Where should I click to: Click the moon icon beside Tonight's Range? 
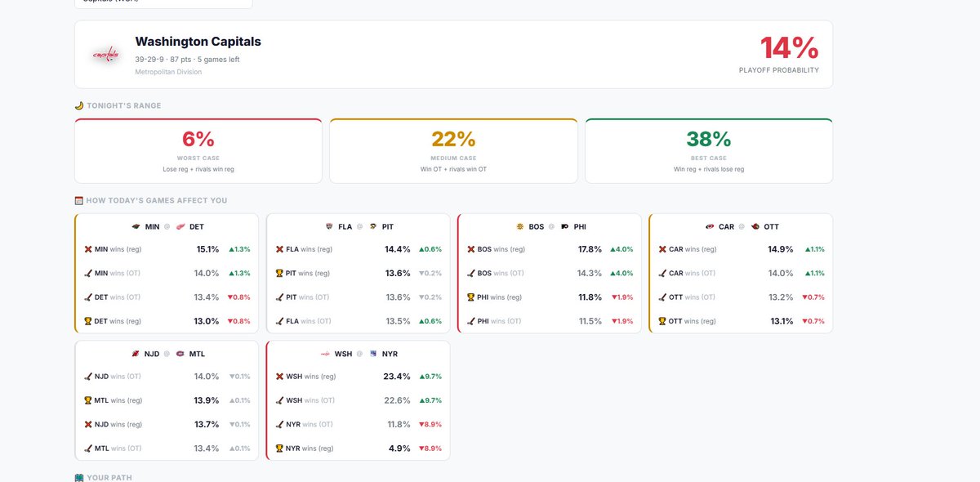pyautogui.click(x=79, y=105)
